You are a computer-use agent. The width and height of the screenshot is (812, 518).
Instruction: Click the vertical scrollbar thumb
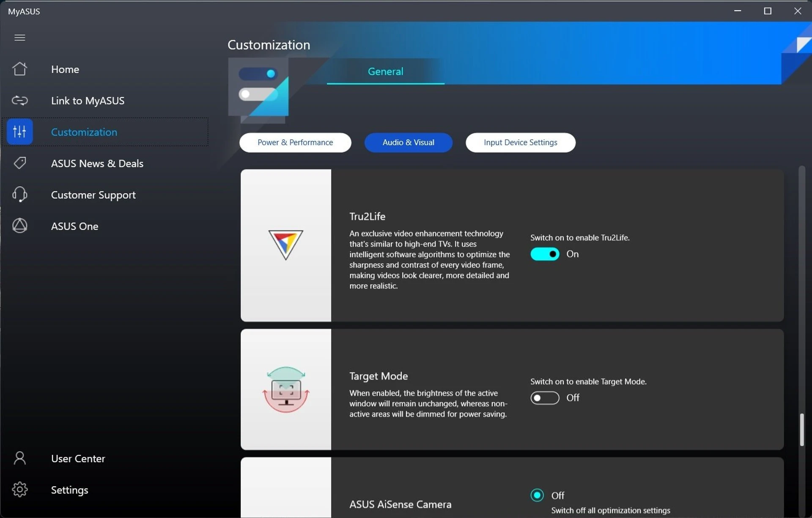point(801,429)
